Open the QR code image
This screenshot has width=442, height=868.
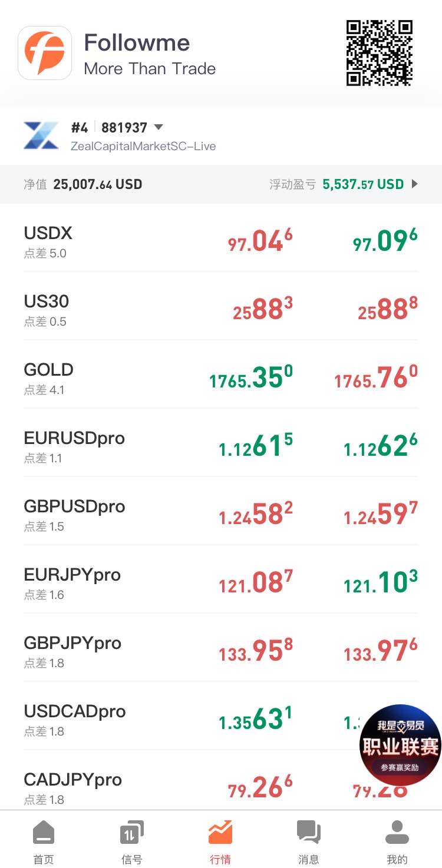coord(380,53)
